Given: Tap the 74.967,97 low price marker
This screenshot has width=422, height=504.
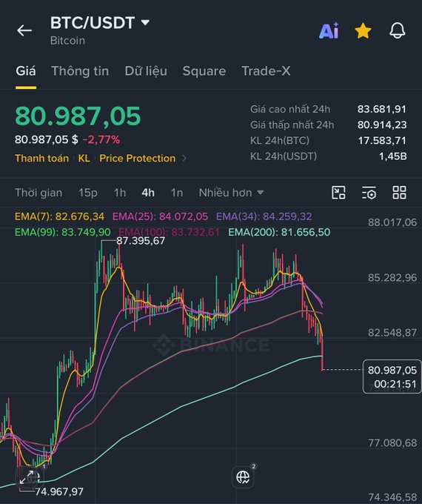Looking at the screenshot, I should coord(59,491).
